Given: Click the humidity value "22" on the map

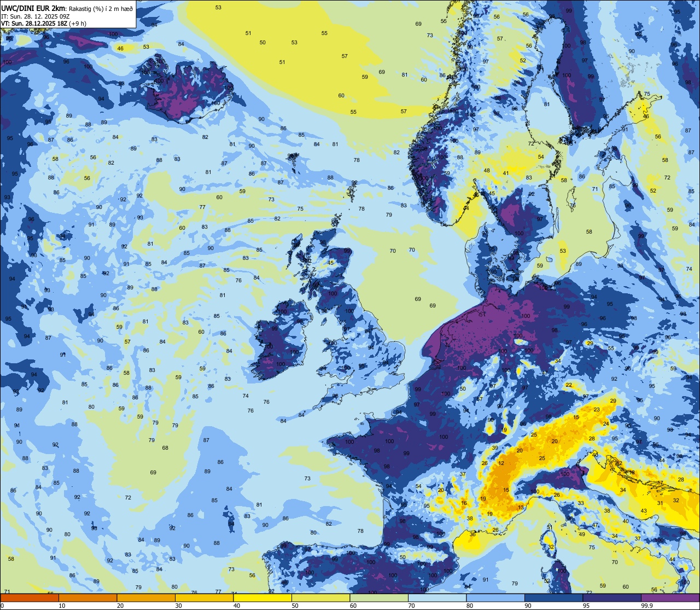Looking at the screenshot, I should [569, 385].
